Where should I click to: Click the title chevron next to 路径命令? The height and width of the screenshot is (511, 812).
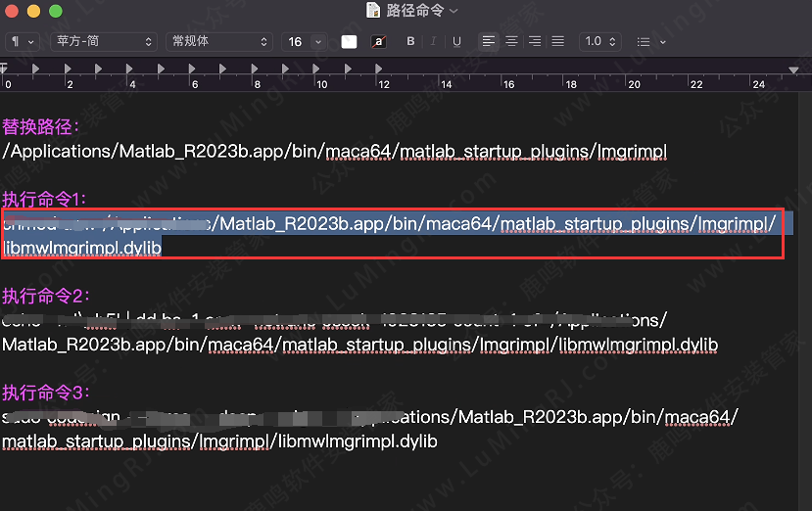(x=454, y=10)
